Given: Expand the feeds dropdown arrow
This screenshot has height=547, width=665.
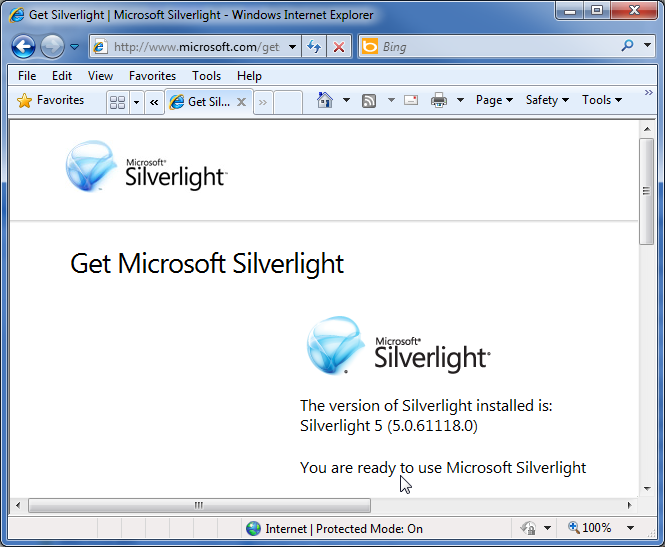Looking at the screenshot, I should pyautogui.click(x=391, y=100).
